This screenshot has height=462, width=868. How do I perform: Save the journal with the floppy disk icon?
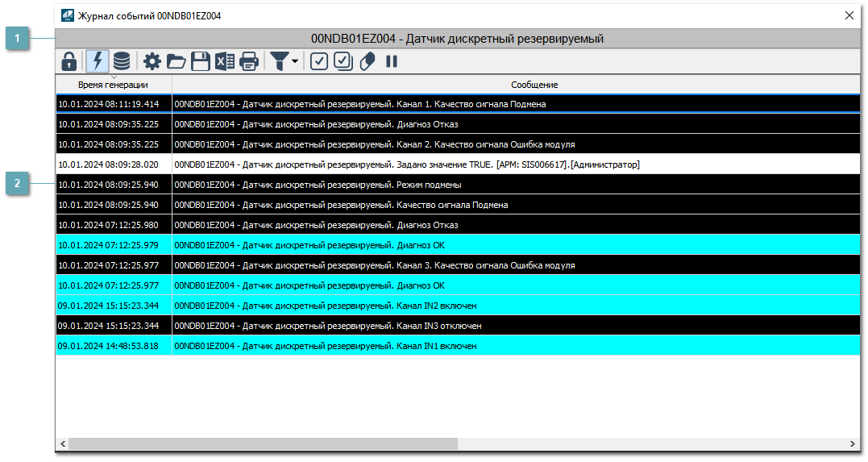pos(201,61)
